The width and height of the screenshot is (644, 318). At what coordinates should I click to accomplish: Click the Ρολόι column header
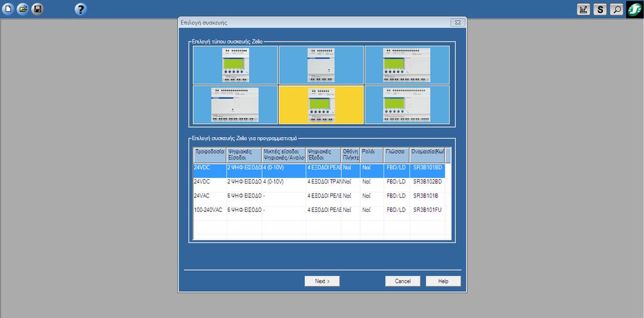point(372,155)
